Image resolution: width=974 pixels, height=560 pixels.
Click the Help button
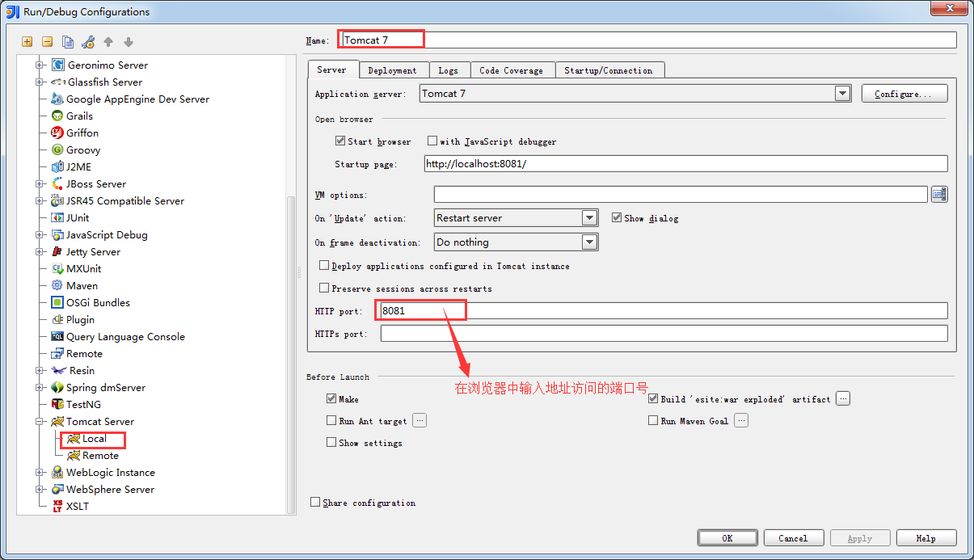[926, 538]
